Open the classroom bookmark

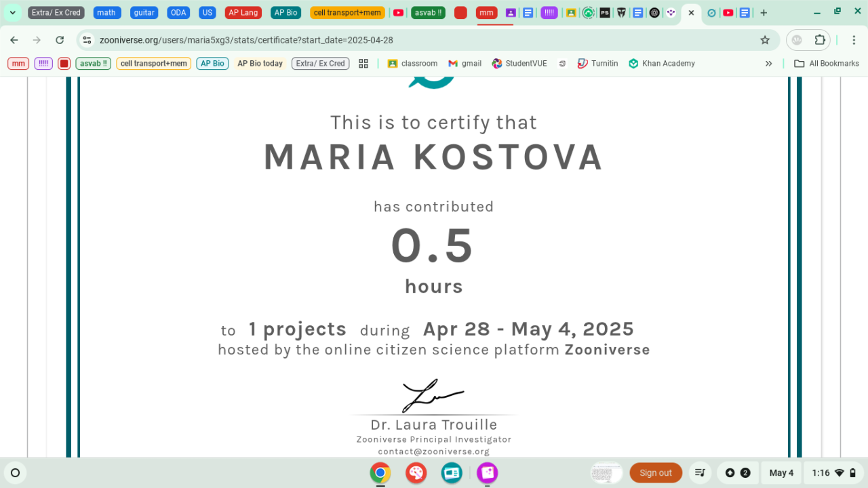pyautogui.click(x=412, y=64)
